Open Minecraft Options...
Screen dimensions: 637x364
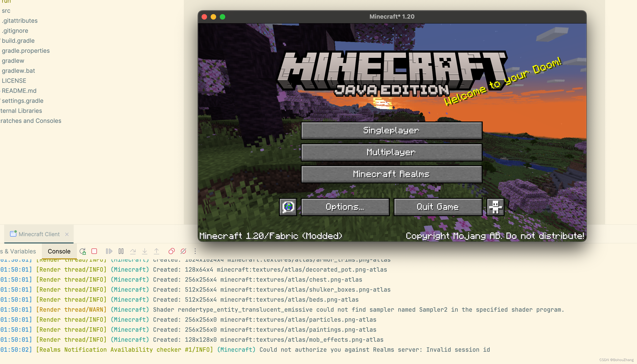point(345,207)
